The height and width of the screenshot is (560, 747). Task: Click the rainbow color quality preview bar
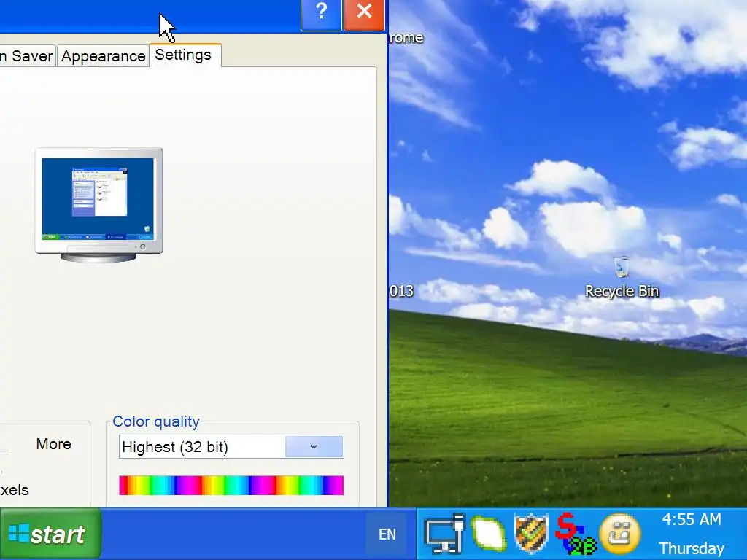click(x=231, y=485)
